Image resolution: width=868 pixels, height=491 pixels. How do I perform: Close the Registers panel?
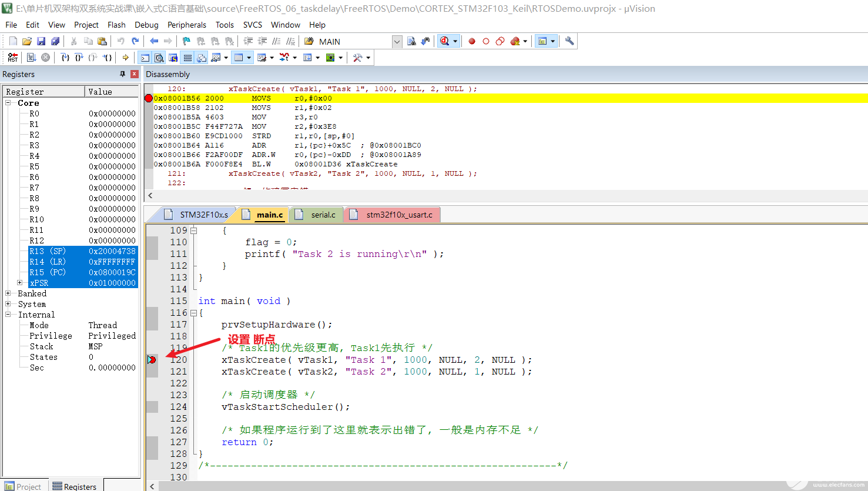pos(134,74)
